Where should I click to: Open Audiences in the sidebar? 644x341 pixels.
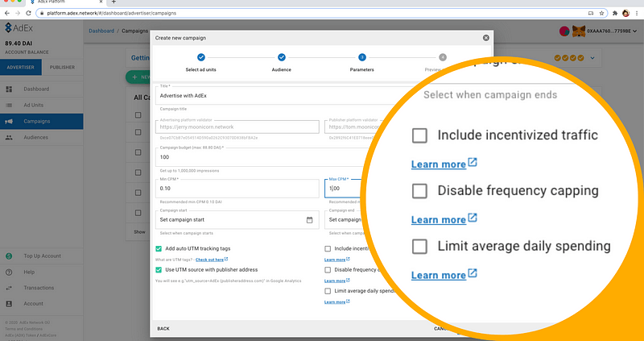pos(42,137)
